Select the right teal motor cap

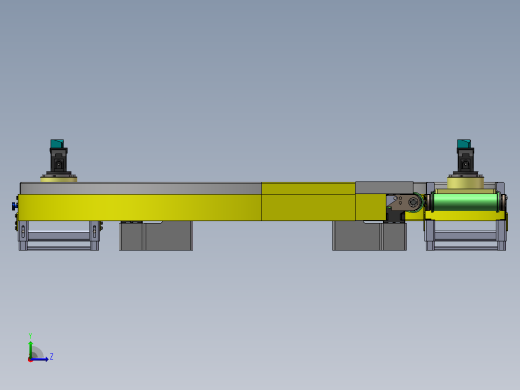(464, 144)
